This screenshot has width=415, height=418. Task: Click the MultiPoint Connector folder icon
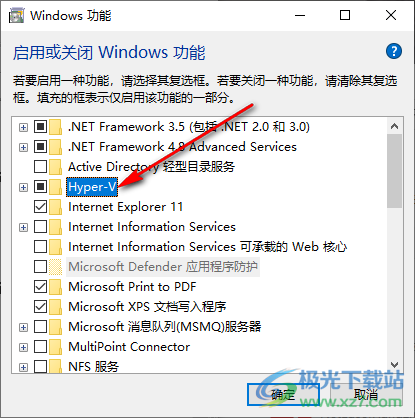pos(55,347)
